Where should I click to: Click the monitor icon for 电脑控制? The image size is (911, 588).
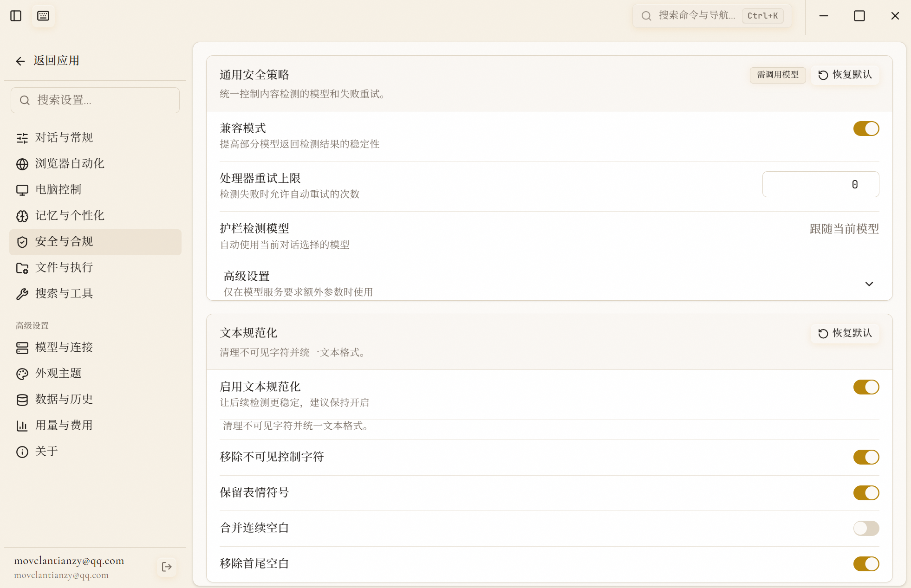(22, 190)
